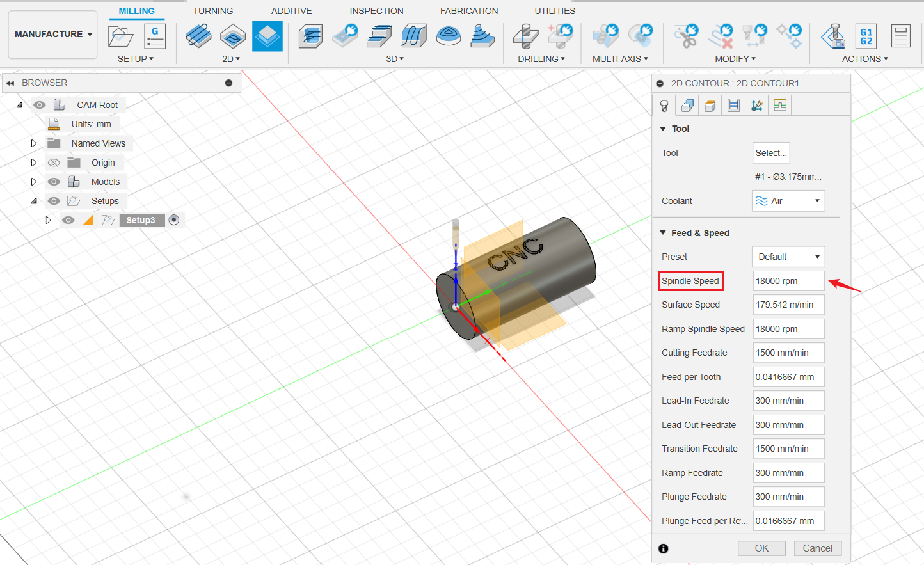Open the 3D Adaptive Clearing operation
Image resolution: width=924 pixels, height=565 pixels.
[x=310, y=36]
